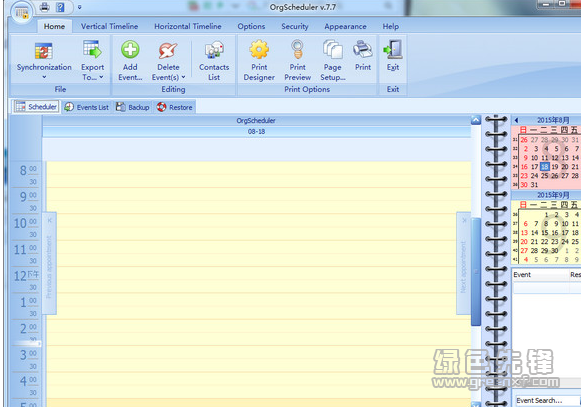Click the 10:00 time slot label
The height and width of the screenshot is (407, 581).
[x=25, y=223]
